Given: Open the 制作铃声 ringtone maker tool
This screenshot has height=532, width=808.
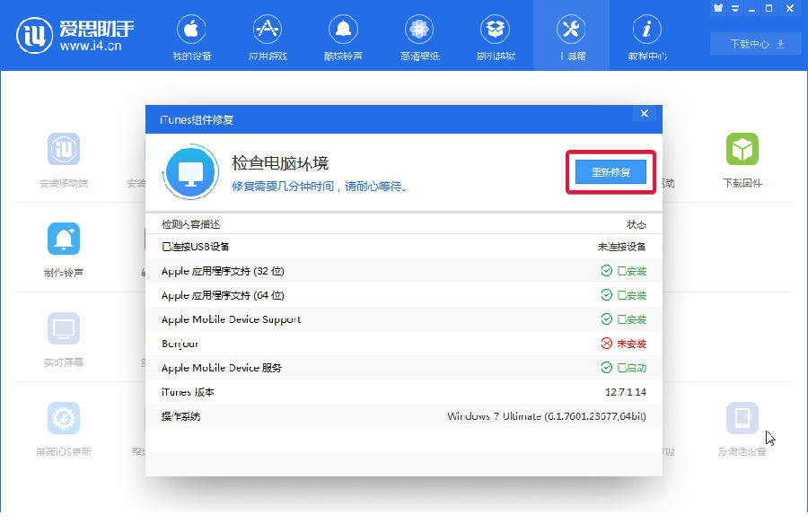Looking at the screenshot, I should pos(64,250).
